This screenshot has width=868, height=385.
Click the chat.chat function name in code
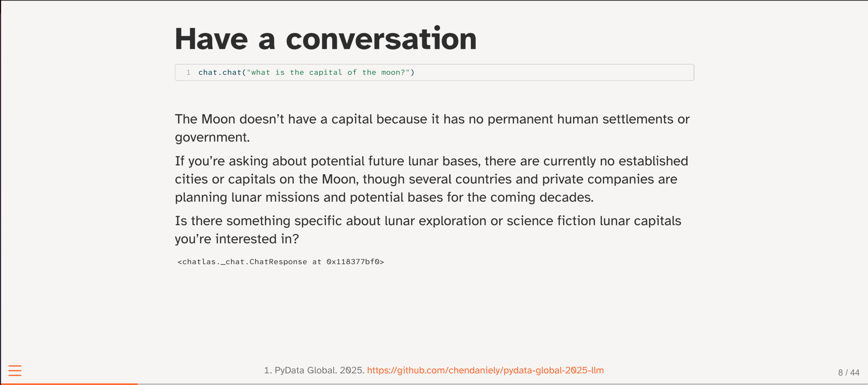(220, 72)
